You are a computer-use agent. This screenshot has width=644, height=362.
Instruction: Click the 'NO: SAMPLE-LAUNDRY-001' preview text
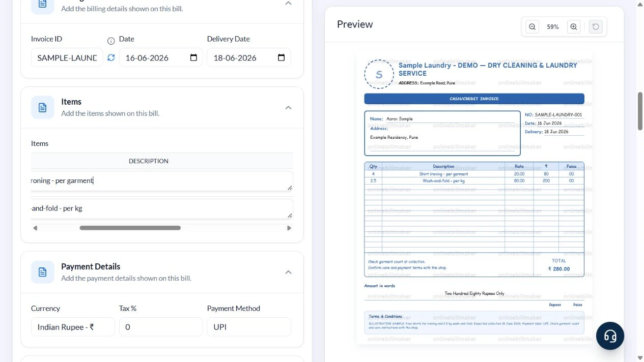point(553,115)
